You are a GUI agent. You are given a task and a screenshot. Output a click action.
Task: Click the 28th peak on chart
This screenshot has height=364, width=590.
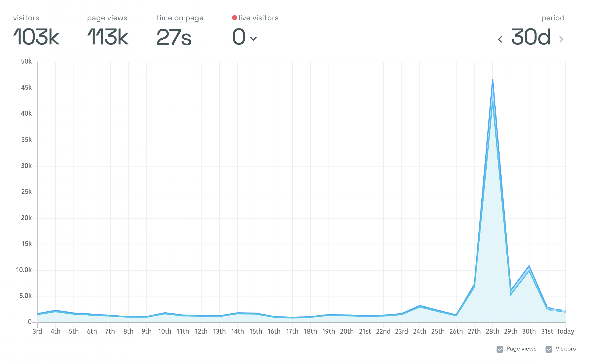[x=493, y=80]
